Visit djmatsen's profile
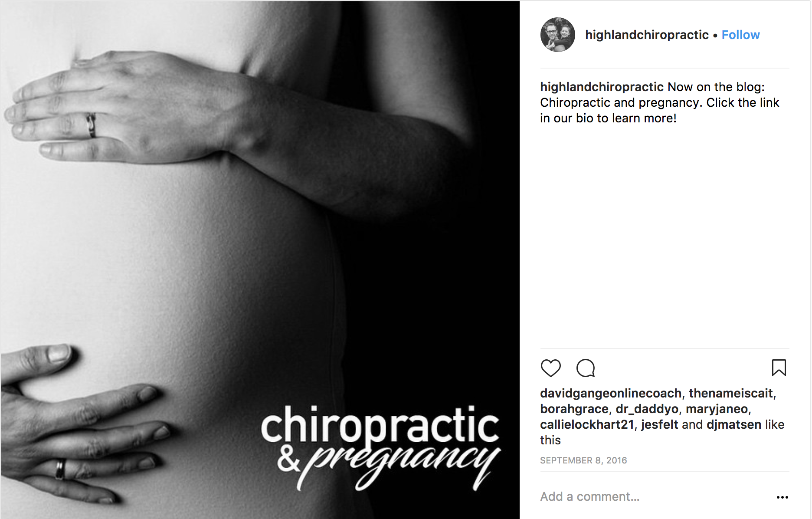 (x=734, y=424)
